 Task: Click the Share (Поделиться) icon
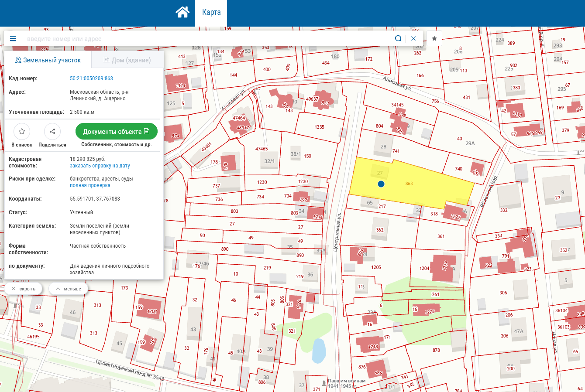pos(52,131)
